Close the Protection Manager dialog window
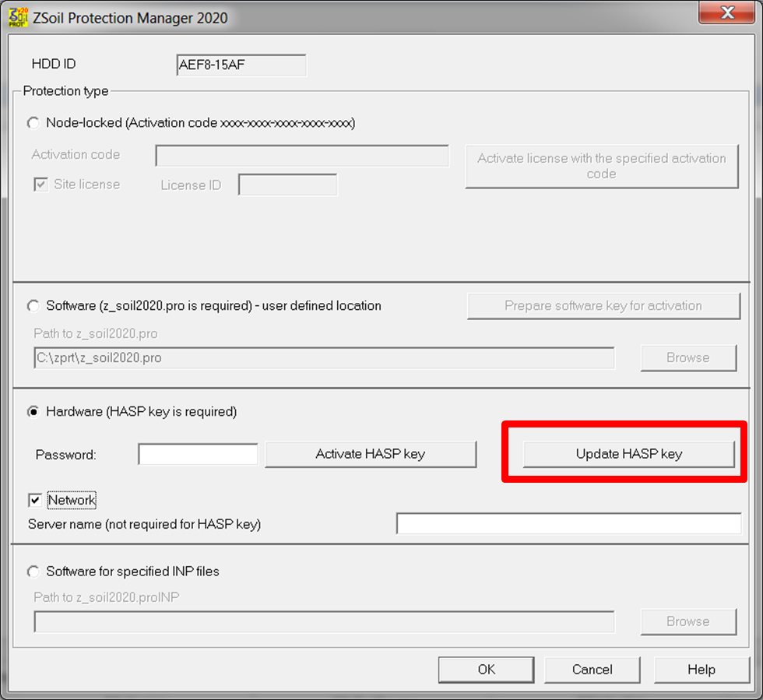The height and width of the screenshot is (700, 763). pos(726,13)
